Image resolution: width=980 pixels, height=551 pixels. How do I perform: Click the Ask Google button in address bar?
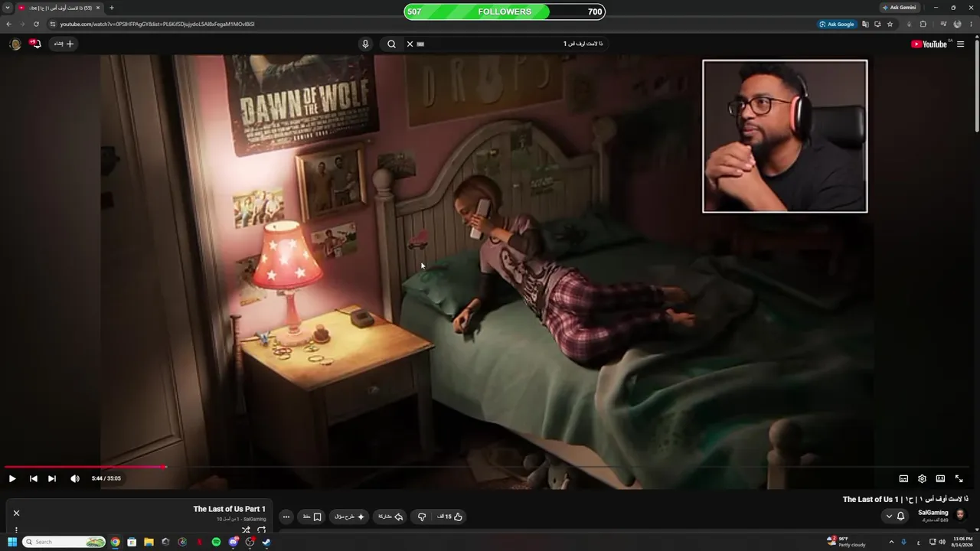(837, 24)
